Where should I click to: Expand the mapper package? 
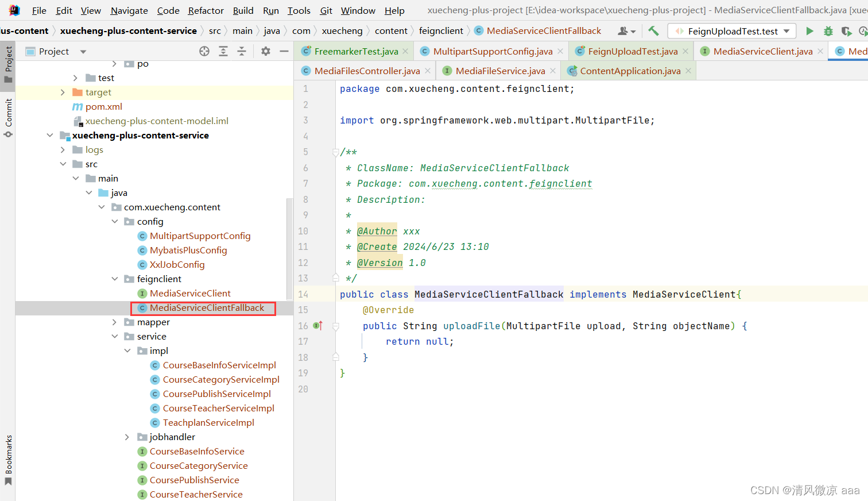point(114,322)
